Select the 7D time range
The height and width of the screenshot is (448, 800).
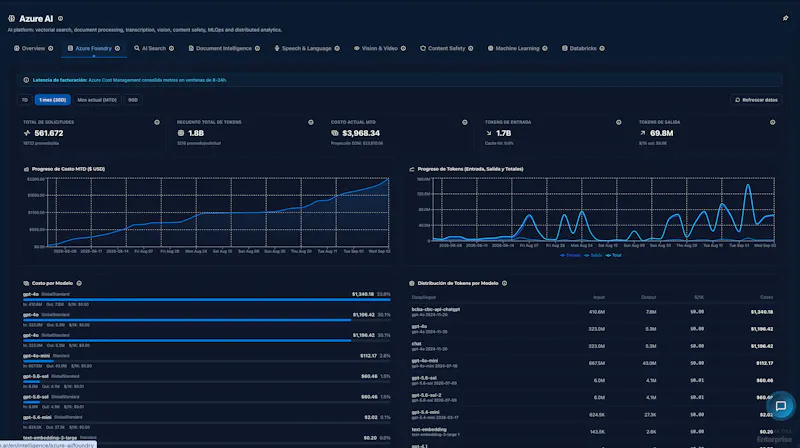point(24,100)
